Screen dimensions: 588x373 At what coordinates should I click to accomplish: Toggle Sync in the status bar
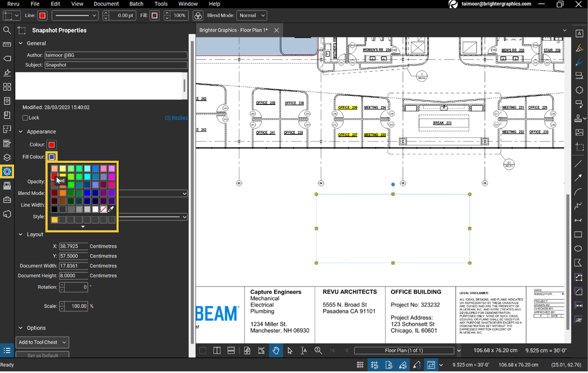431,365
